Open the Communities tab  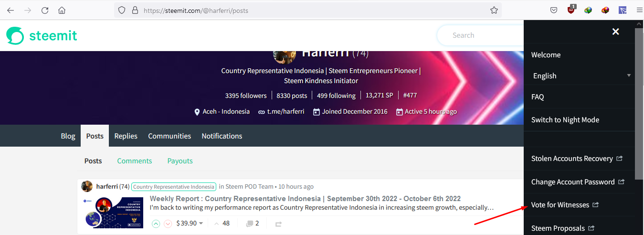pyautogui.click(x=169, y=136)
